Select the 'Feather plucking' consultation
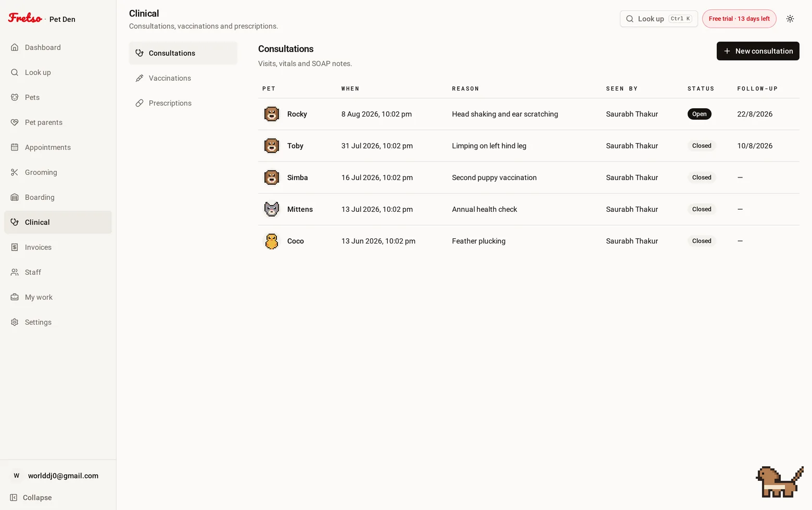 pyautogui.click(x=478, y=241)
